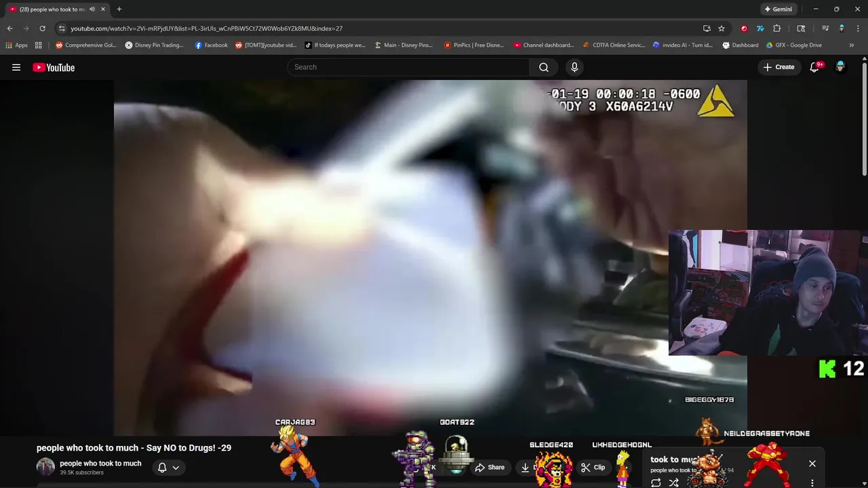This screenshot has height=488, width=868.
Task: Open the Apps bookmark shortcut
Action: pyautogui.click(x=16, y=45)
